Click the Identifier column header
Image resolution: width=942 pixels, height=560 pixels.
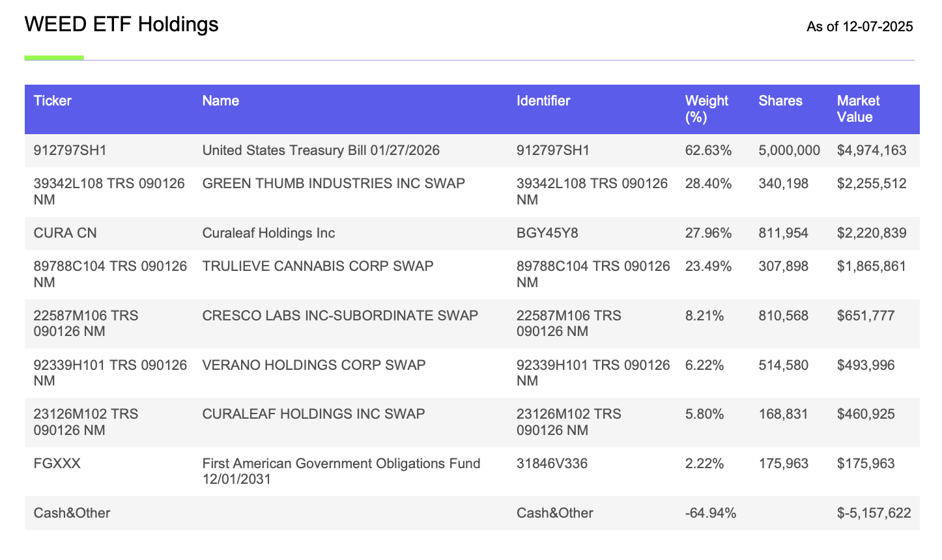click(543, 101)
